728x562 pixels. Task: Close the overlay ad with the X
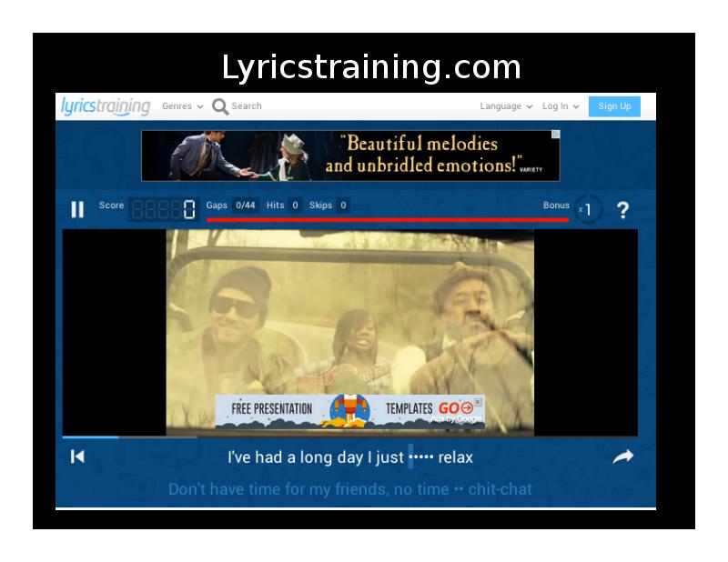478,401
